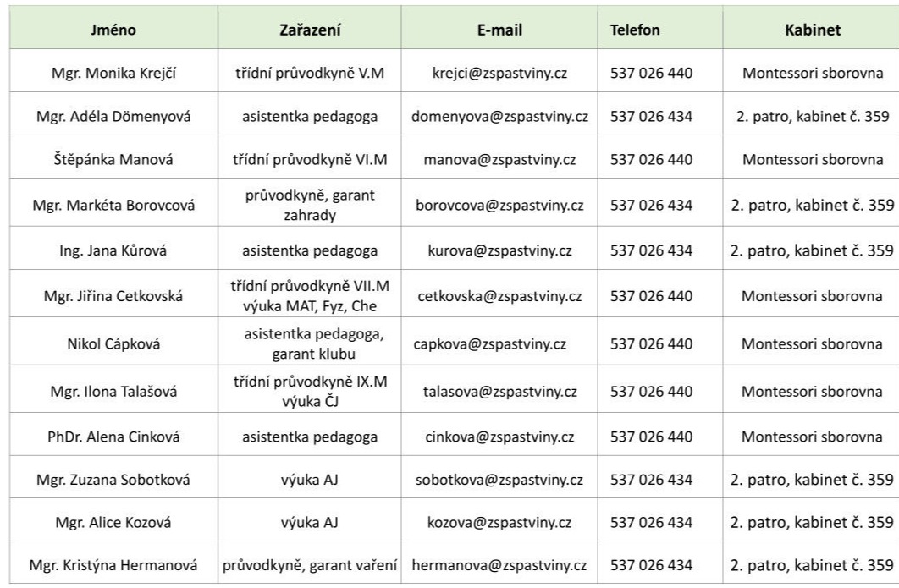
Task: Click the Jméno column header
Action: click(x=113, y=30)
